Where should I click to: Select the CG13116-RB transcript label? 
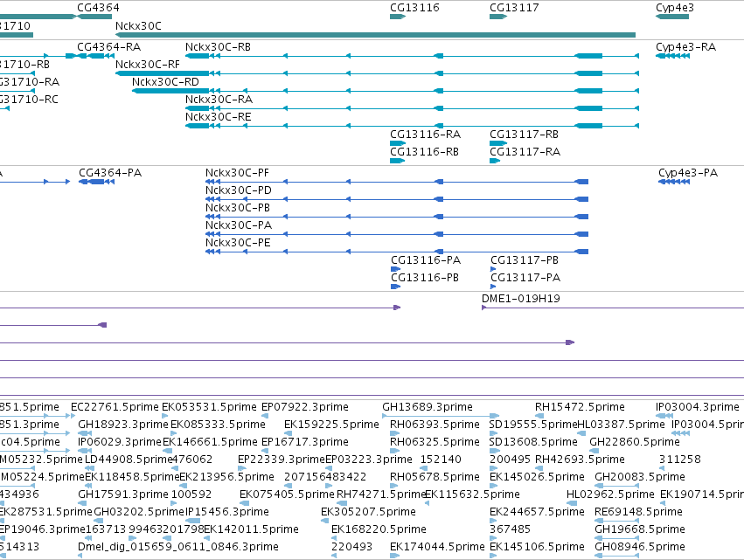424,152
